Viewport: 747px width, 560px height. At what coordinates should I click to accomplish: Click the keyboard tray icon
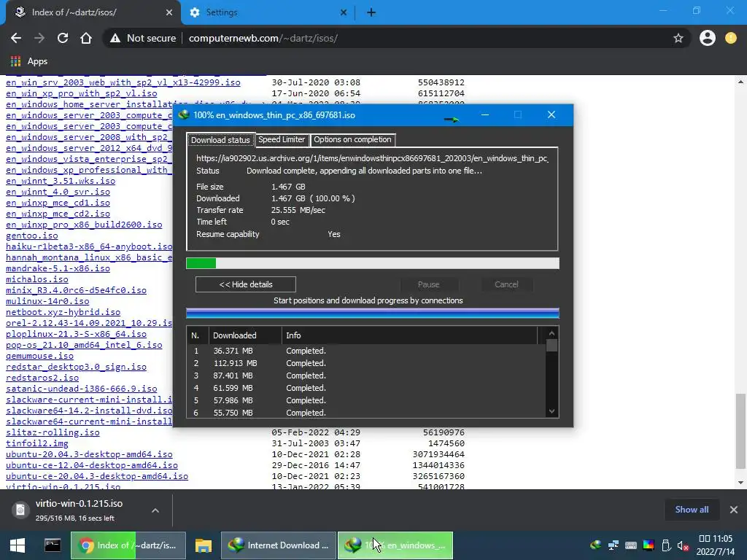[631, 545]
